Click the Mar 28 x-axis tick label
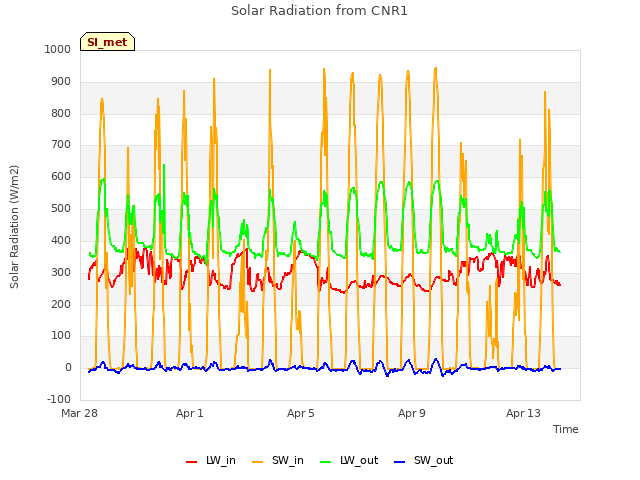 coord(79,413)
